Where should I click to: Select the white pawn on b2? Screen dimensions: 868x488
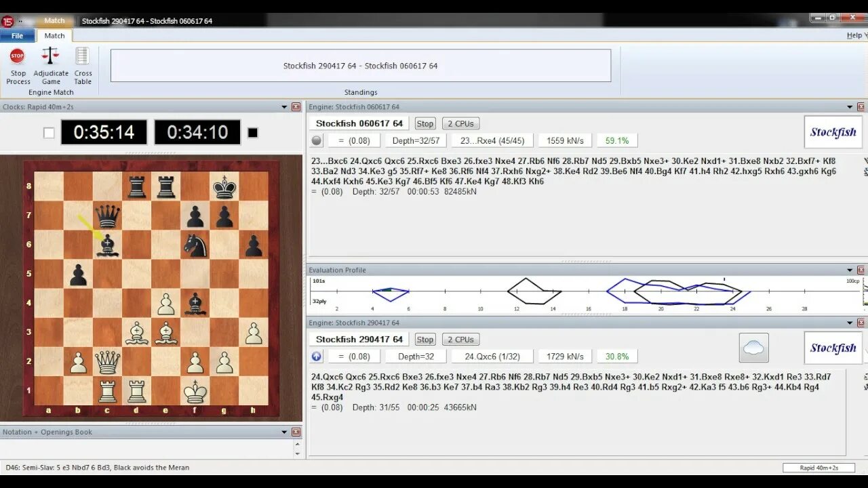79,362
